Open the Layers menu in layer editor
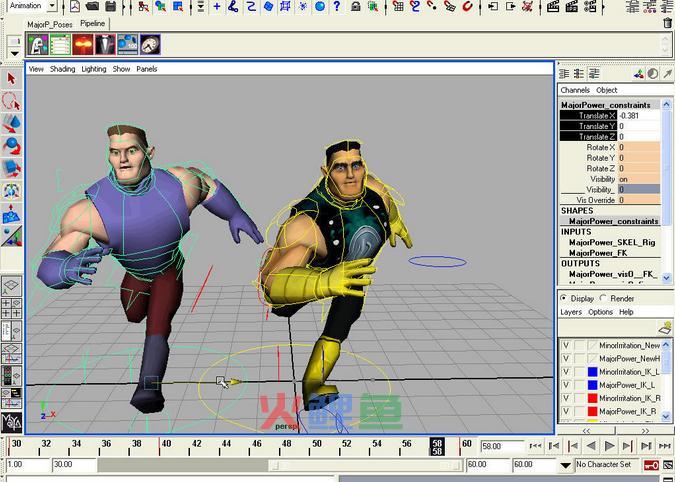The height and width of the screenshot is (482, 675). (571, 312)
